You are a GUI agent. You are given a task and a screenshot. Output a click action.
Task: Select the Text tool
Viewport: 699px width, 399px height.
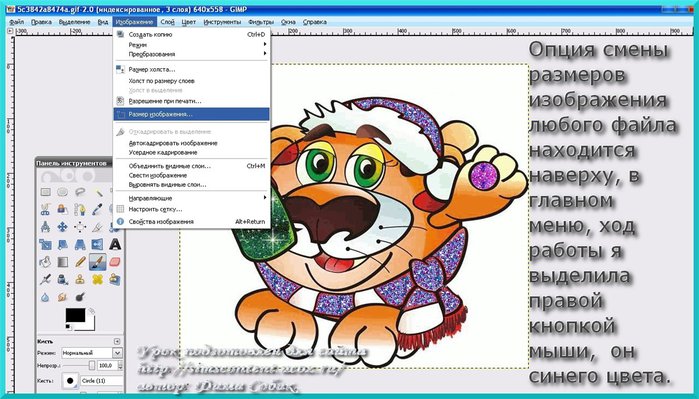115,244
